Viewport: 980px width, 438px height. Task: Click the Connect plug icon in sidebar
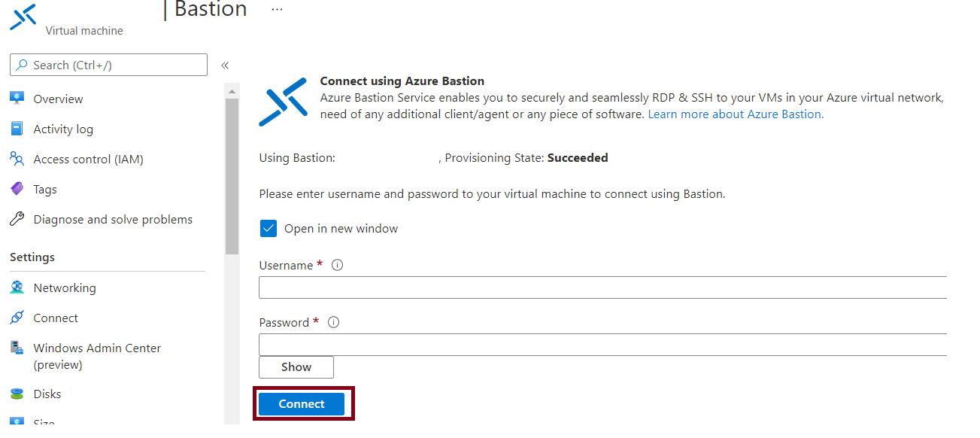[x=17, y=318]
